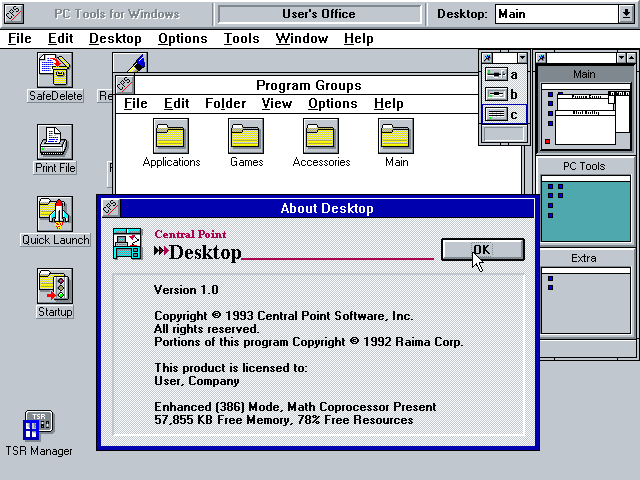Click the Program Groups title bar
This screenshot has height=480, width=640.
(x=307, y=85)
